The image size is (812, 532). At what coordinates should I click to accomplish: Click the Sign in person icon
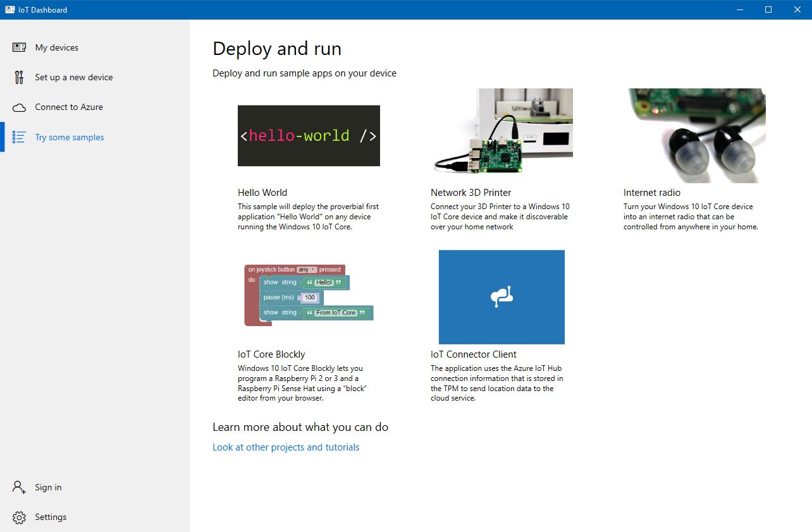(x=19, y=487)
